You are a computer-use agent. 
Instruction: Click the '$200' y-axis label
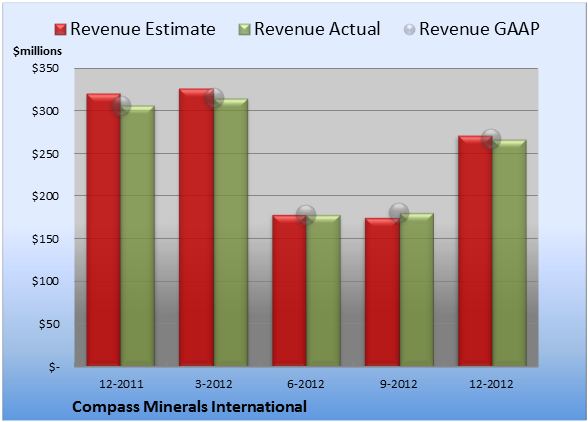pyautogui.click(x=45, y=196)
